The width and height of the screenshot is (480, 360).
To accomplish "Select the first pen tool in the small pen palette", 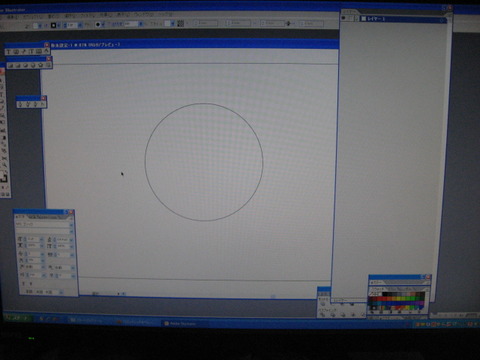I will coord(20,104).
